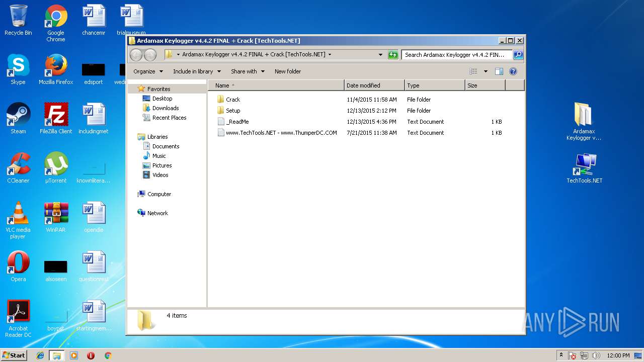Go forward in Explorer navigation
The width and height of the screenshot is (644, 362).
(x=150, y=55)
